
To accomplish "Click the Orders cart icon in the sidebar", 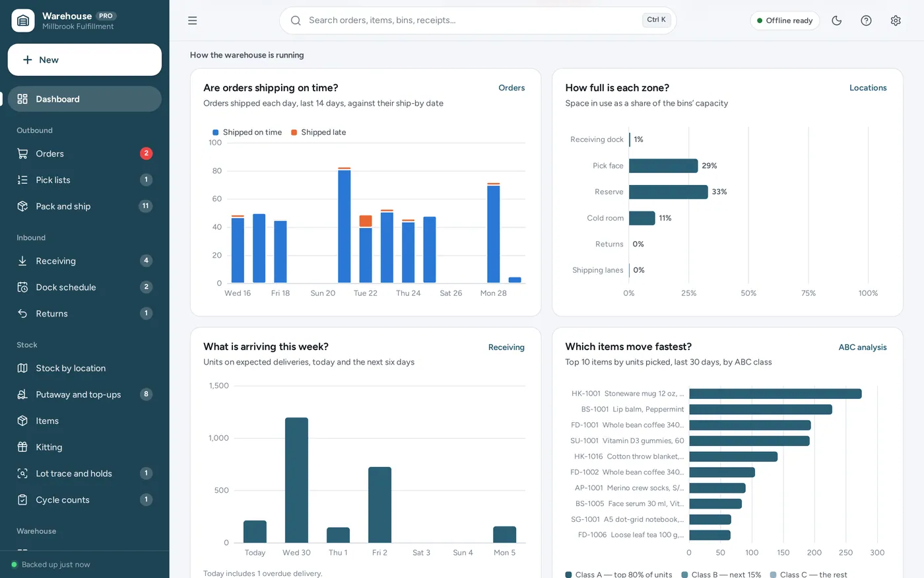I will tap(22, 154).
